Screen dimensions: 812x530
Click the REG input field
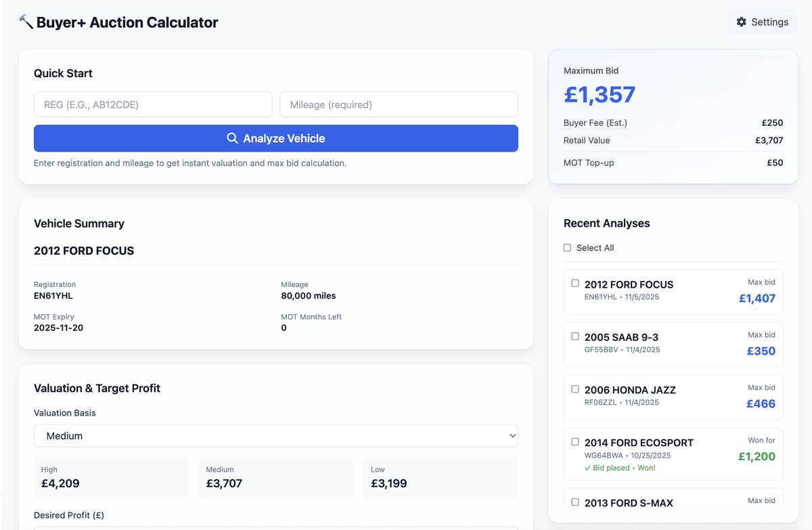(x=153, y=104)
